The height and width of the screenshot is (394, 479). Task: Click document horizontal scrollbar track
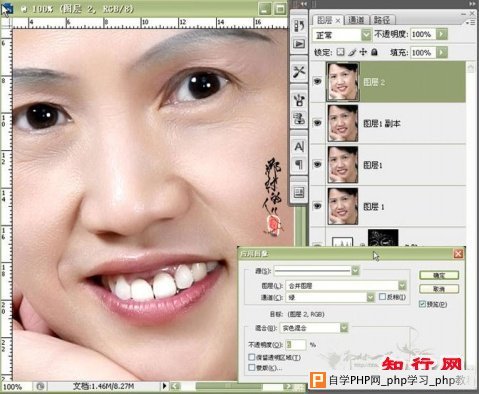coord(232,387)
